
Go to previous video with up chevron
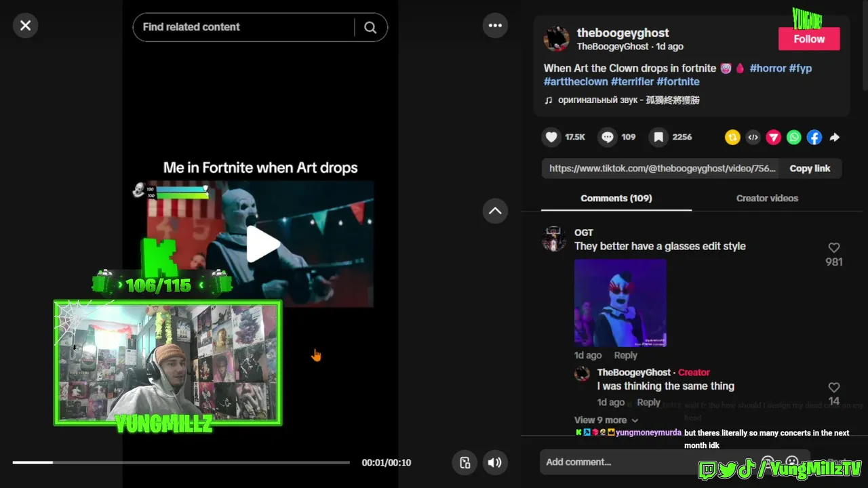[x=495, y=211]
